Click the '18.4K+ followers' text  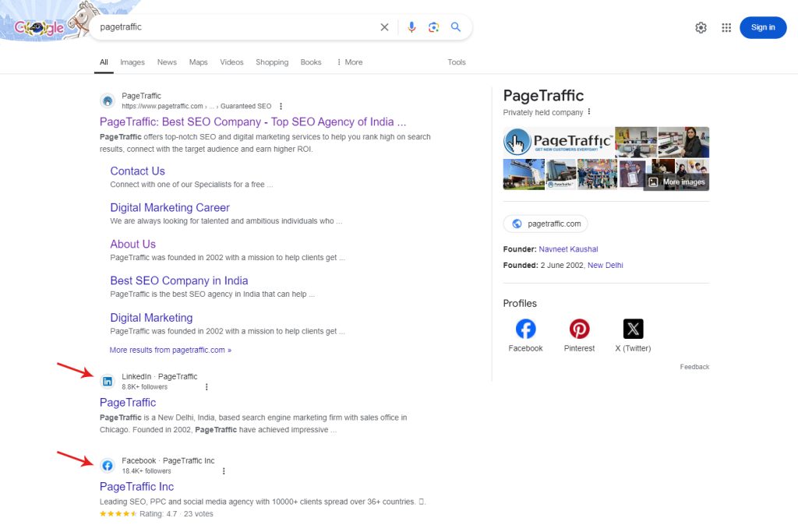147,471
